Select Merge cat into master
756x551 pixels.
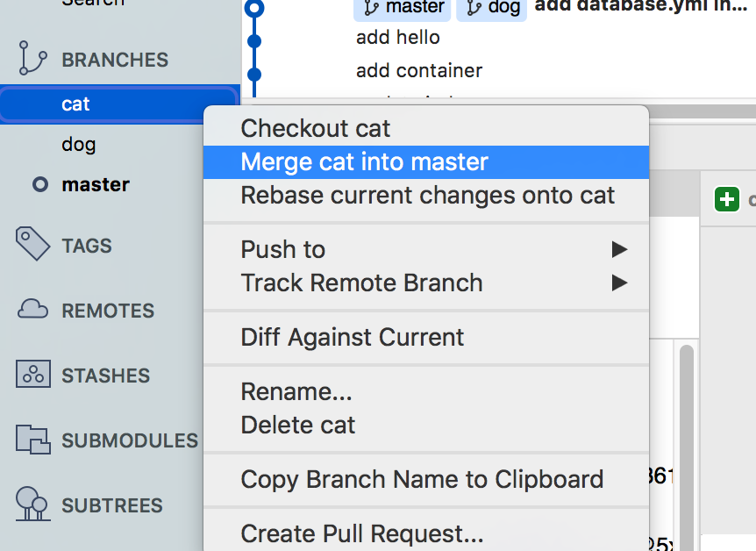tap(364, 161)
